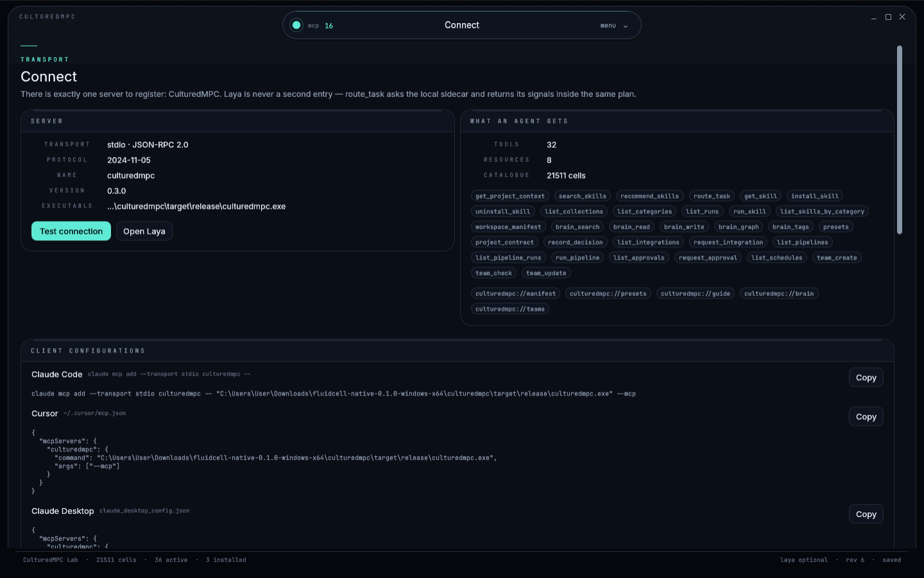924x578 pixels.
Task: Click the Claude Code command line text
Action: [x=334, y=394]
